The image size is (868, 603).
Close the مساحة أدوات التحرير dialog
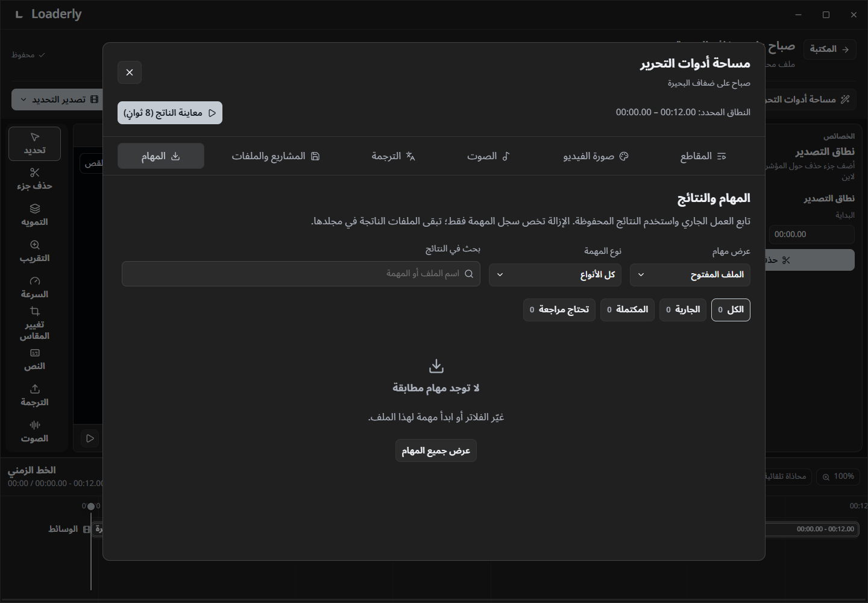pyautogui.click(x=130, y=72)
